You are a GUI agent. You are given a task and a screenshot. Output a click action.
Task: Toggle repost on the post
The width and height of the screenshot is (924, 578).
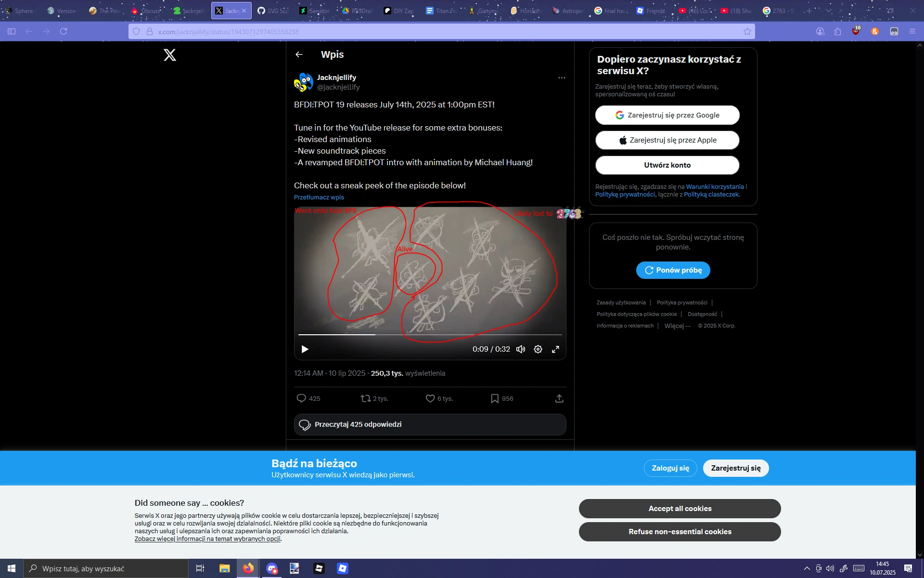pyautogui.click(x=366, y=398)
